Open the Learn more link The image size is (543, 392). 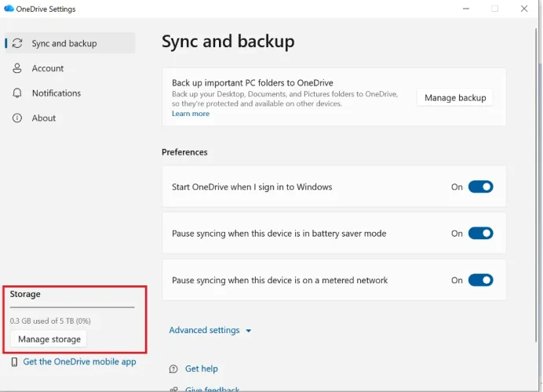191,114
